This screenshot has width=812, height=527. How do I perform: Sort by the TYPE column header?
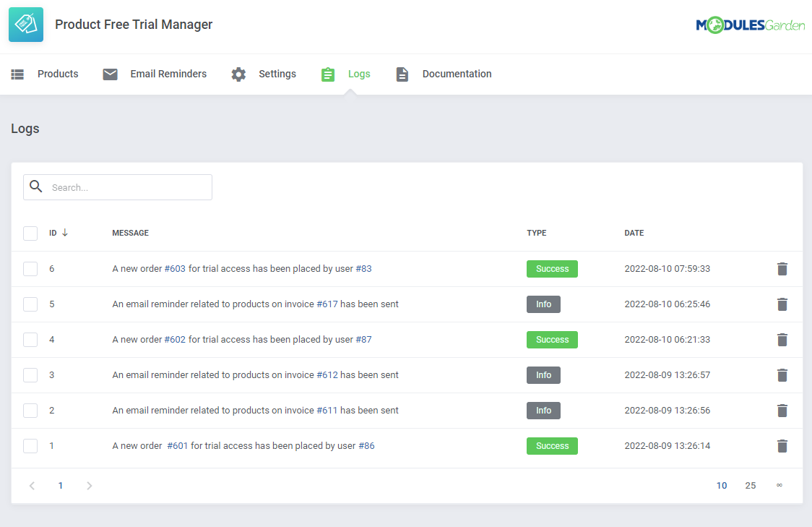(537, 233)
